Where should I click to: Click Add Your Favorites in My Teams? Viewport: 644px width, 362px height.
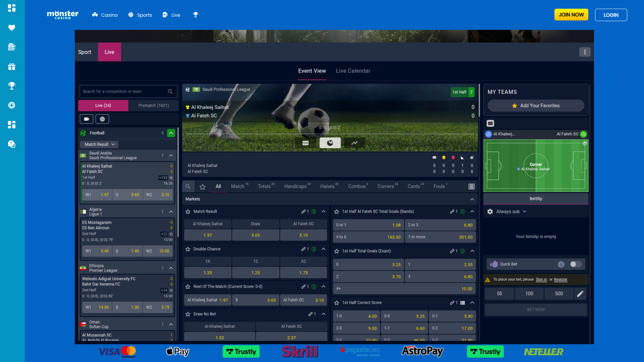[x=536, y=106]
